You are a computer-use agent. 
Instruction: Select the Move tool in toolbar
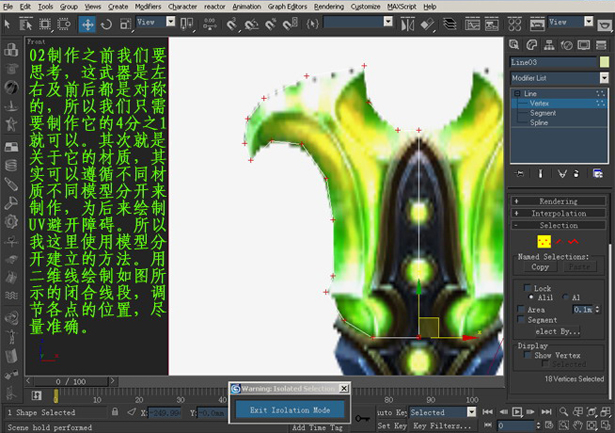[87, 24]
